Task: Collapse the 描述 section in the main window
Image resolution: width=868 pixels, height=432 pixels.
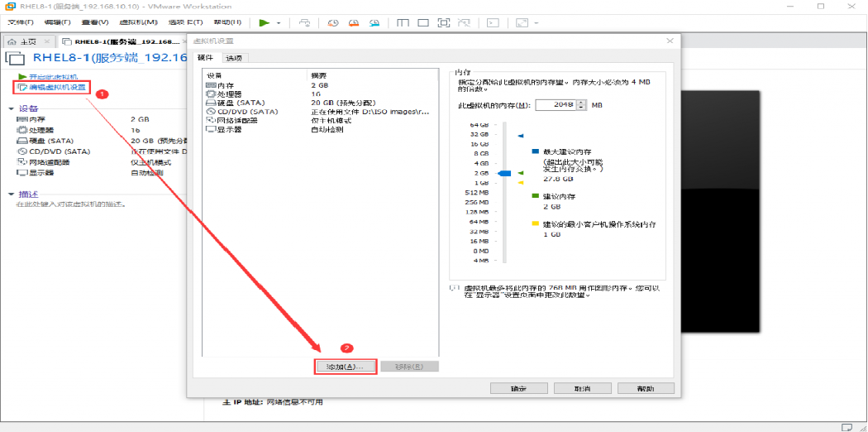Action: 11,194
